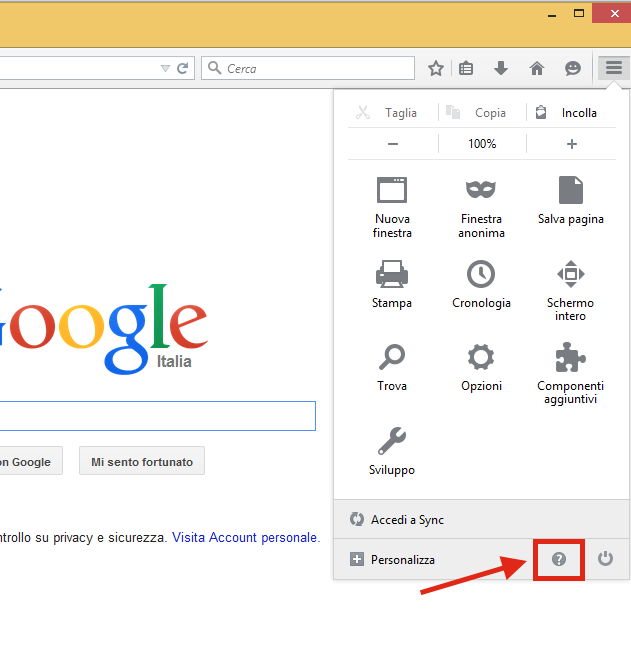Reset zoom via 100% label

(x=482, y=144)
